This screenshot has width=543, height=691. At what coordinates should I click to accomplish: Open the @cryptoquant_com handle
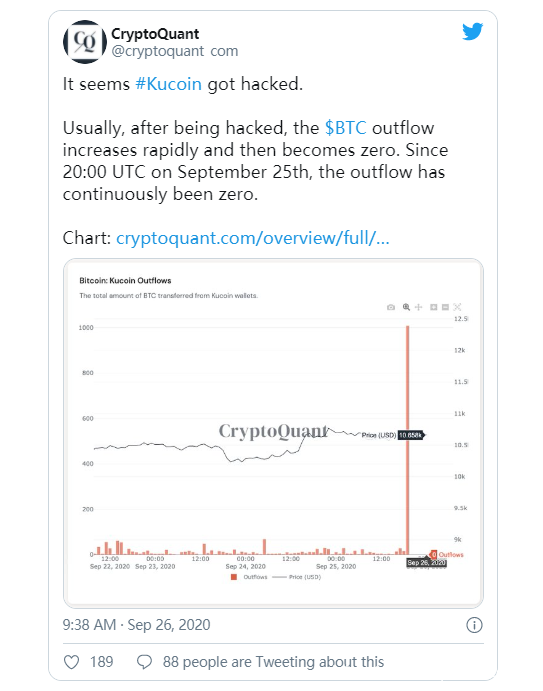[175, 51]
